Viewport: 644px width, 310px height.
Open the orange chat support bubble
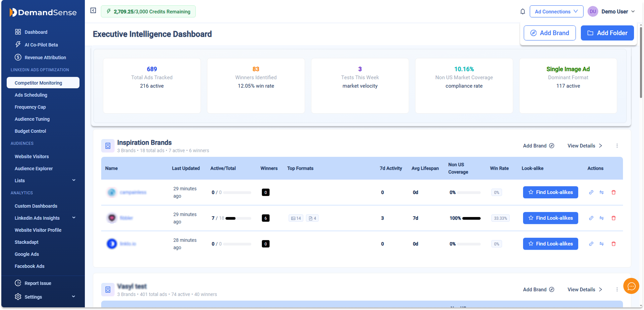[631, 286]
